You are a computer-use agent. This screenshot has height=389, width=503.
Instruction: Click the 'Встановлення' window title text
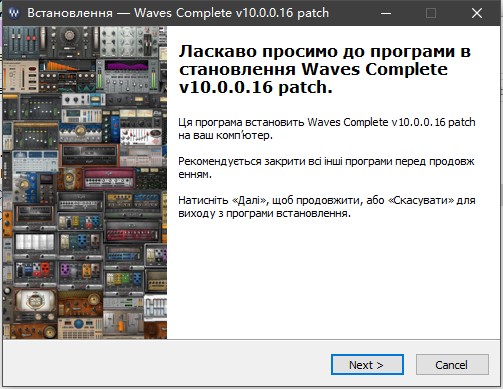tap(70, 13)
